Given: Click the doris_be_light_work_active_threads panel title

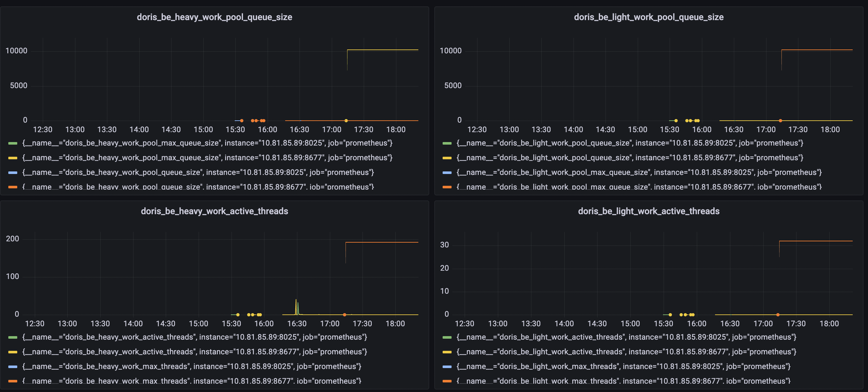Looking at the screenshot, I should pyautogui.click(x=649, y=211).
